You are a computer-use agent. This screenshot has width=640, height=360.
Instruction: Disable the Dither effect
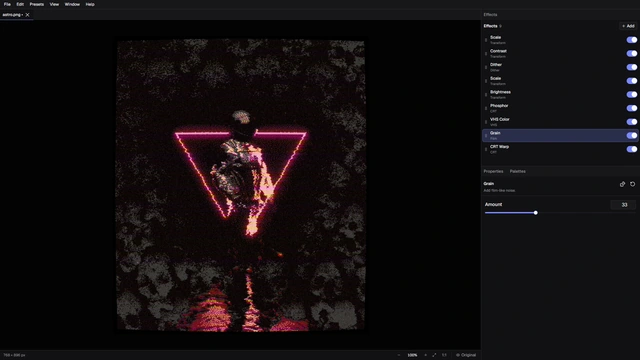coord(631,67)
